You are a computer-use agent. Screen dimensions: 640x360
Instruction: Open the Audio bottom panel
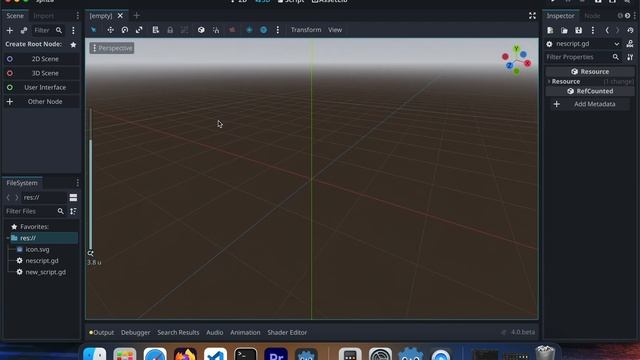tap(215, 332)
